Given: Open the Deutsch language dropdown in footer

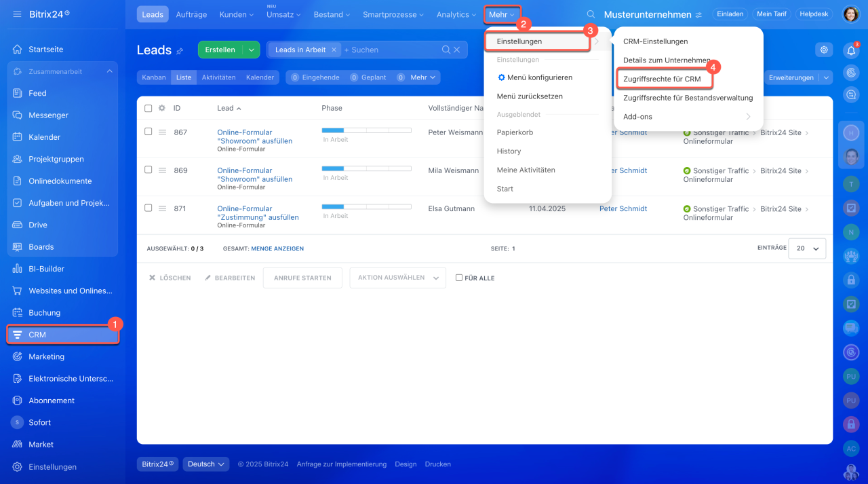Looking at the screenshot, I should coord(207,464).
